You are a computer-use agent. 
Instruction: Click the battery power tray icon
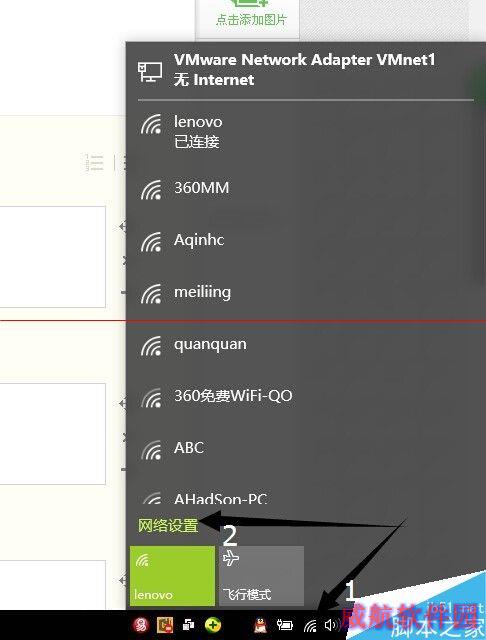[285, 625]
